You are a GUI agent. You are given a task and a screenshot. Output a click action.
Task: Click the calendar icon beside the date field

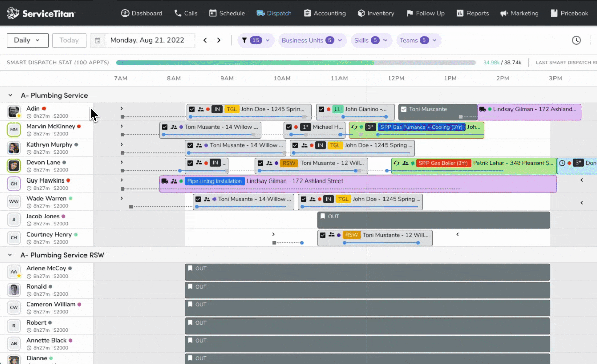[97, 40]
